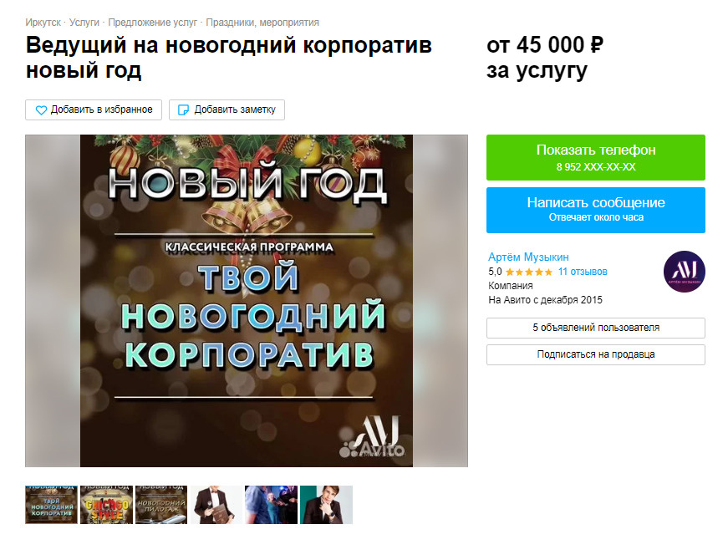This screenshot has width=728, height=560.
Task: Click the note icon beside Добавить заметку
Action: [183, 110]
